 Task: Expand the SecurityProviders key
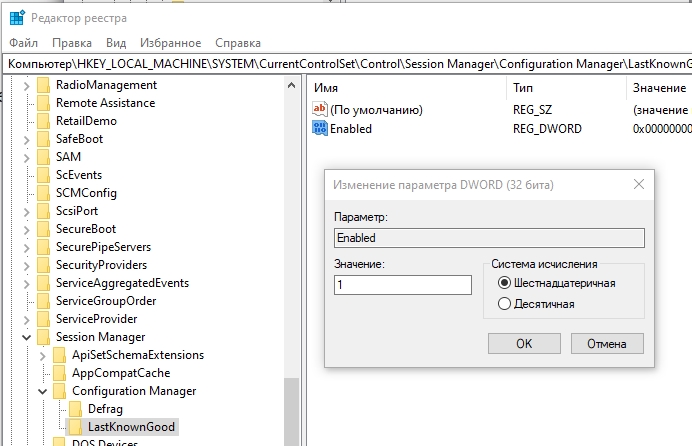point(26,266)
